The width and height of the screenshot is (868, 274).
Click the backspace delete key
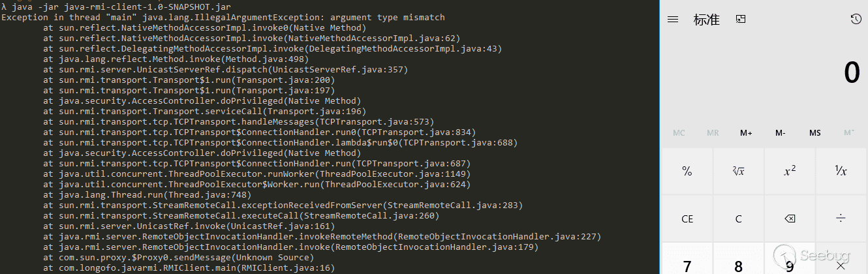coord(790,219)
